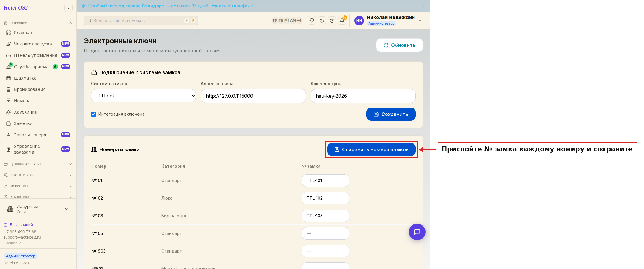The height and width of the screenshot is (269, 644).
Task: Click the НН user avatar
Action: 359,20
